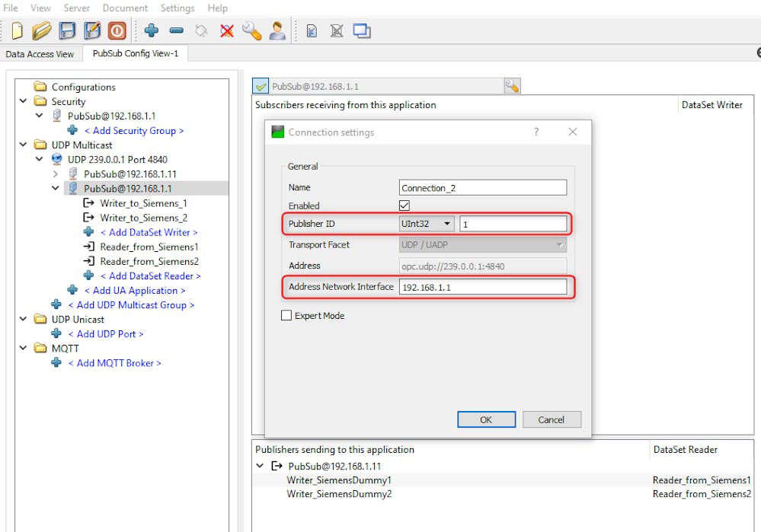Click the Save As pencil-disk toolbar icon
This screenshot has height=532, width=761.
pos(91,30)
